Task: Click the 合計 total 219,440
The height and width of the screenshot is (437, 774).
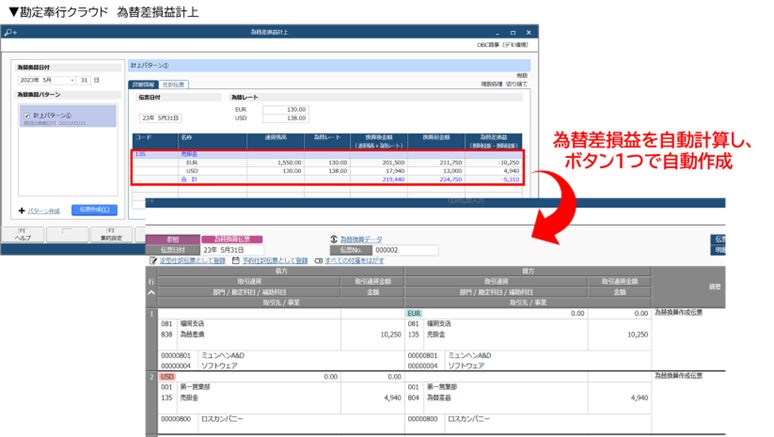Action: click(393, 179)
